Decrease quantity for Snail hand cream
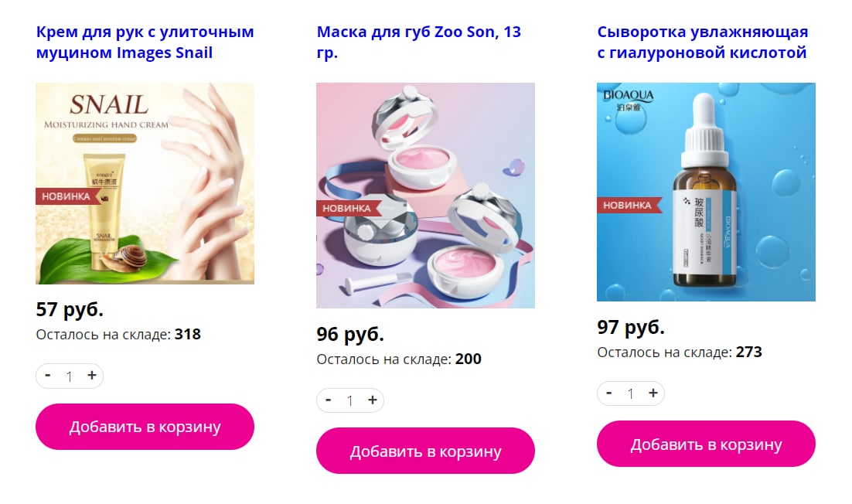The height and width of the screenshot is (504, 852). click(48, 375)
